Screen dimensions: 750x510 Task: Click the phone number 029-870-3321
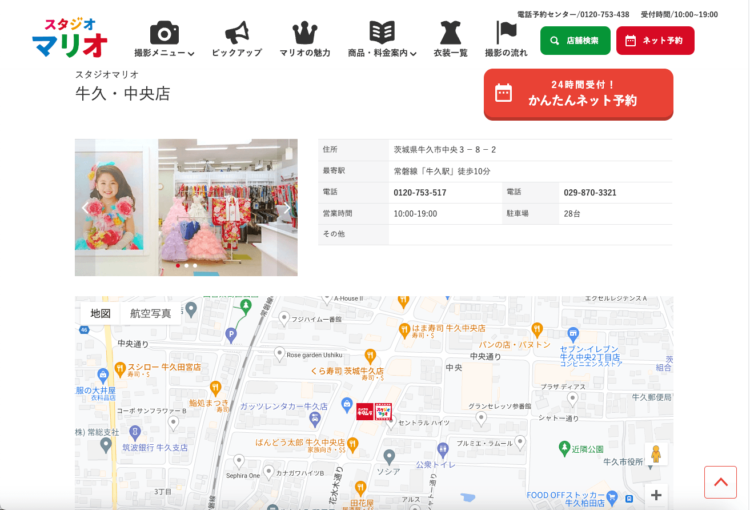pyautogui.click(x=590, y=193)
